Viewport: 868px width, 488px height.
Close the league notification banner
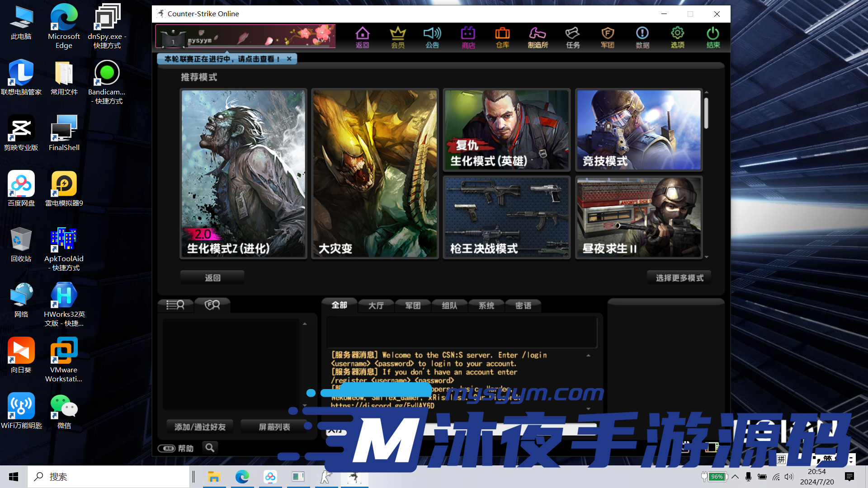[x=289, y=59]
